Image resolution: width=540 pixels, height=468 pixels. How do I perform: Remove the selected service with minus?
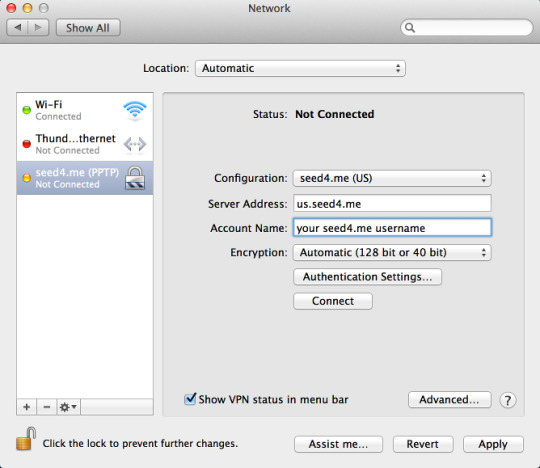coord(47,407)
